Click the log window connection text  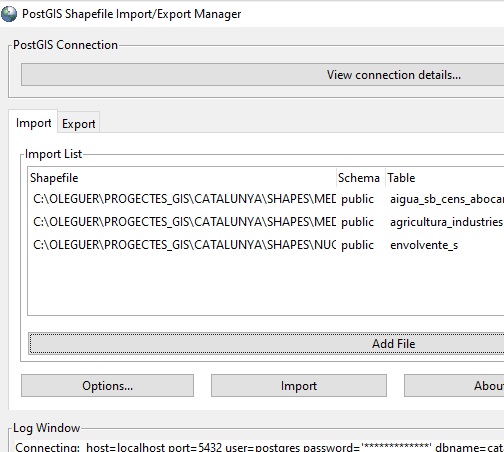[259, 447]
